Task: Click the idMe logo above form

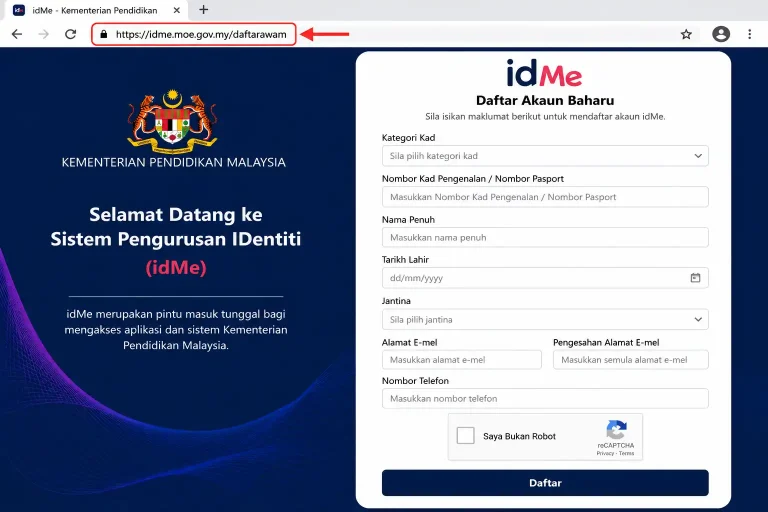Action: (x=544, y=73)
